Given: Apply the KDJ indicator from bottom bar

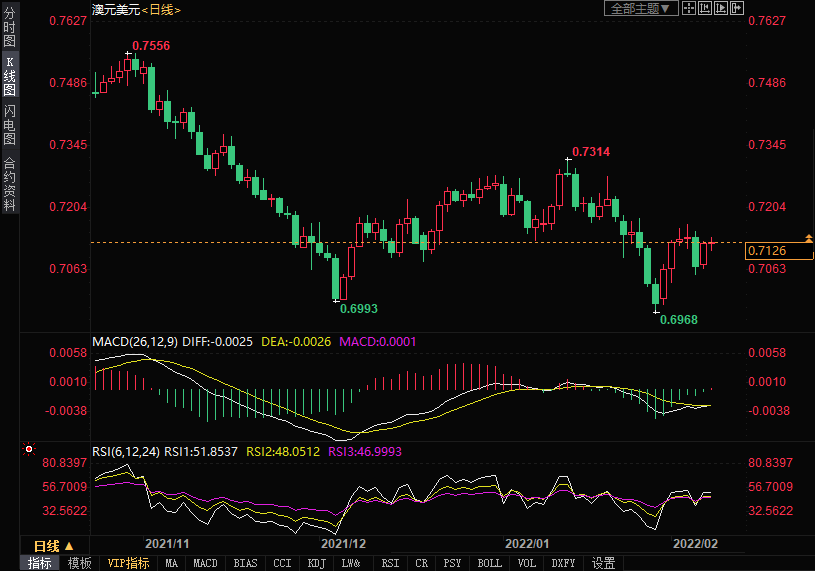Looking at the screenshot, I should point(317,563).
